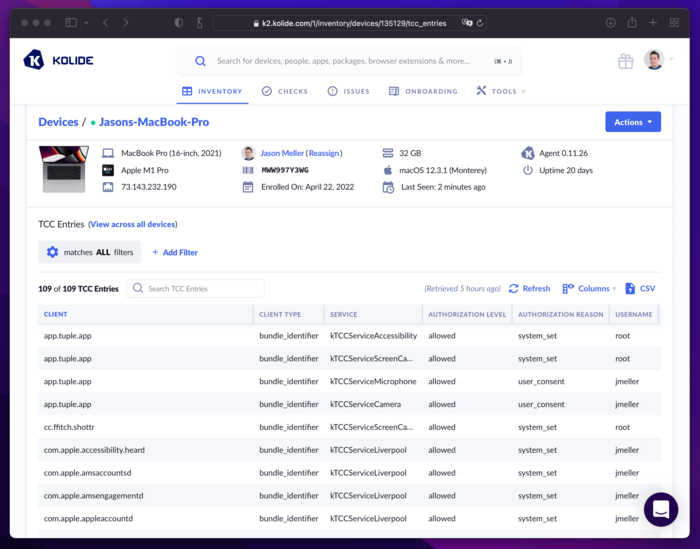Viewport: 700px width, 549px height.
Task: Click the Safari share icon
Action: pyautogui.click(x=632, y=22)
